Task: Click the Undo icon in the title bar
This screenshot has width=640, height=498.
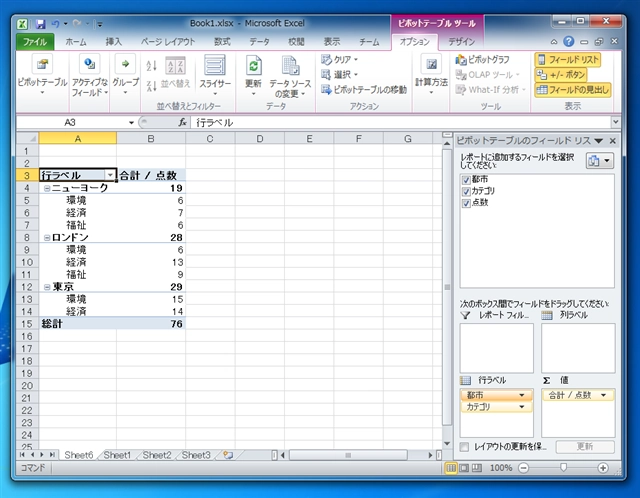Action: coord(55,24)
